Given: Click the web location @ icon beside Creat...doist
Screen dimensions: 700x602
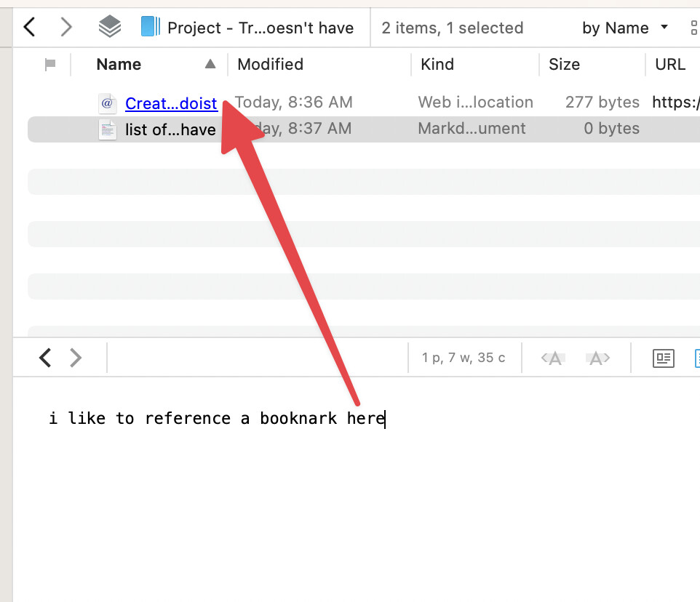Looking at the screenshot, I should (107, 103).
